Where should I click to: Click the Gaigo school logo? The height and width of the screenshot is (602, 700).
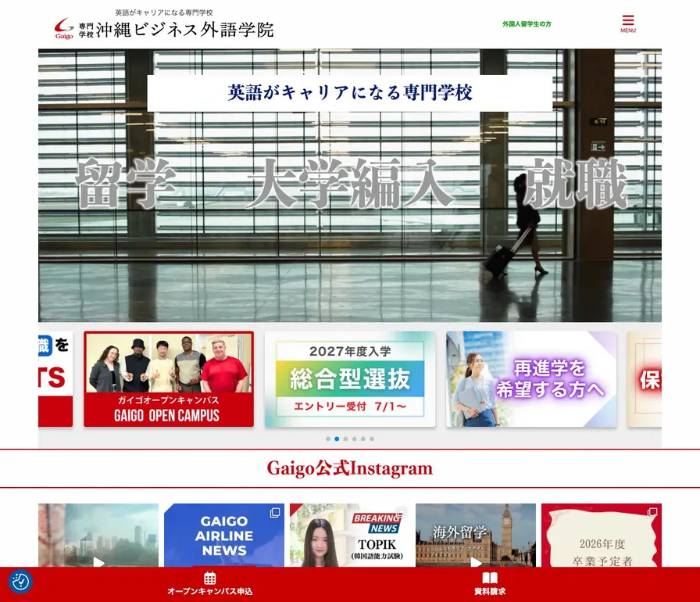pyautogui.click(x=64, y=29)
